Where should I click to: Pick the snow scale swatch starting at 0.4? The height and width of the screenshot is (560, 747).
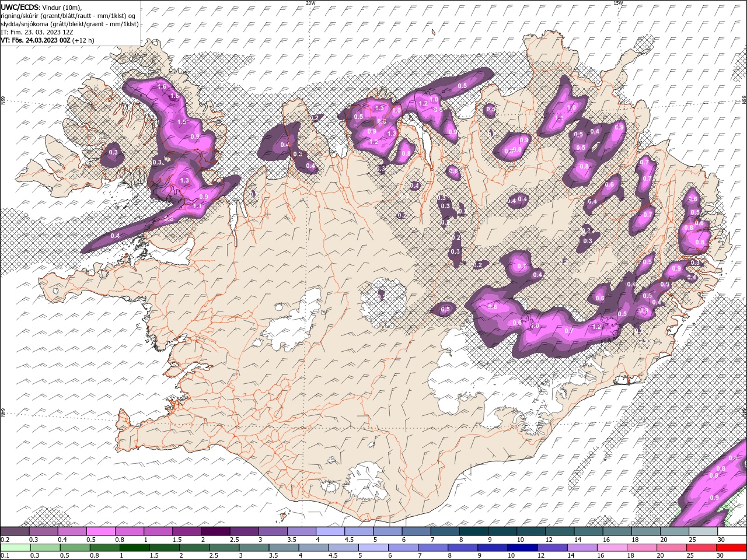tap(72, 531)
